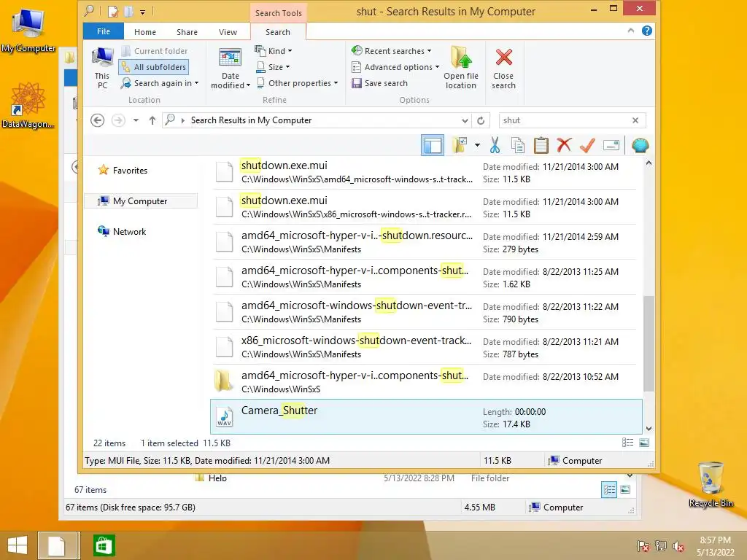Click the scissors Cut icon
The height and width of the screenshot is (560, 747).
[495, 146]
